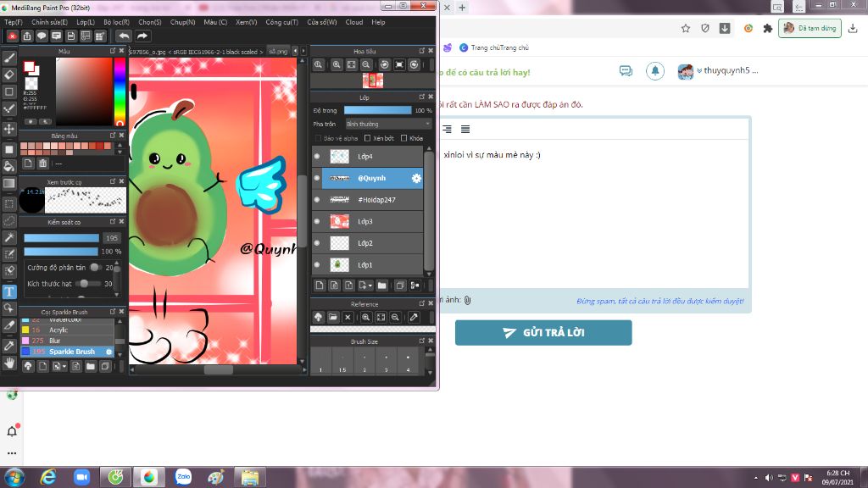The width and height of the screenshot is (868, 488).
Task: Select the Magic Wand tool
Action: pos(9,237)
